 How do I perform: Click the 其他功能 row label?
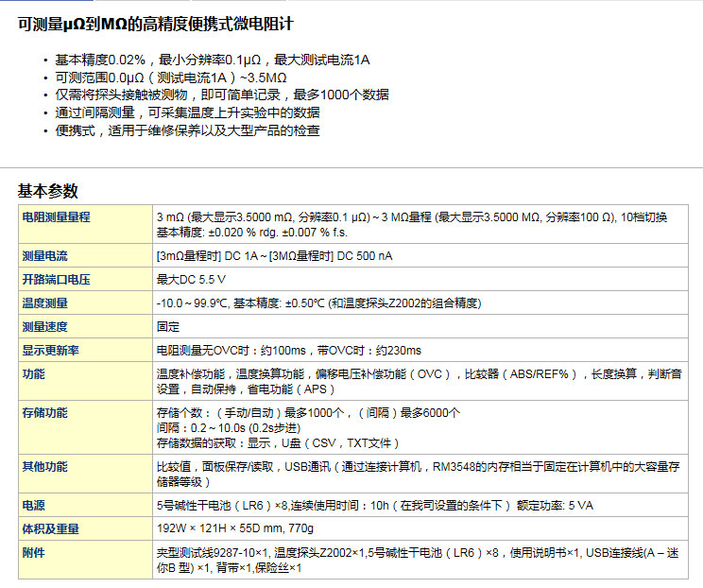(x=44, y=467)
